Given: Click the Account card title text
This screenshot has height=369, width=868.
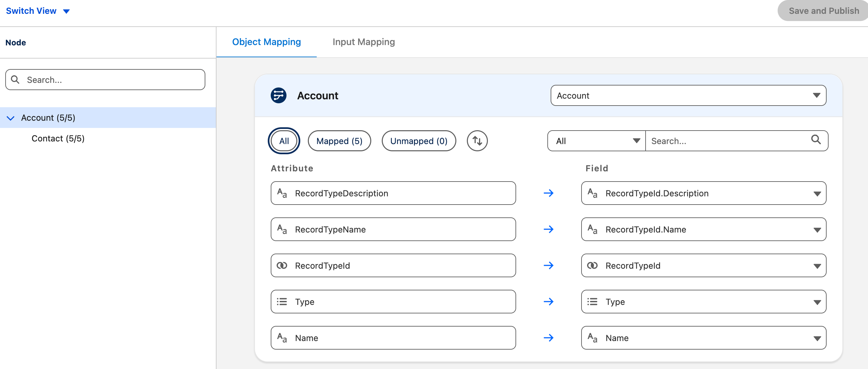Looking at the screenshot, I should click(317, 95).
